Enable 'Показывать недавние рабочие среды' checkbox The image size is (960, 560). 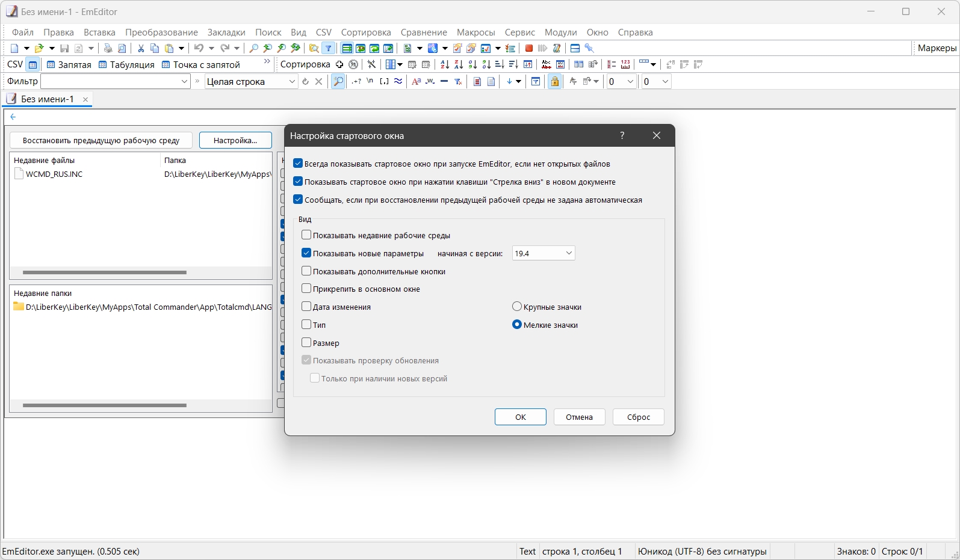[x=306, y=235]
